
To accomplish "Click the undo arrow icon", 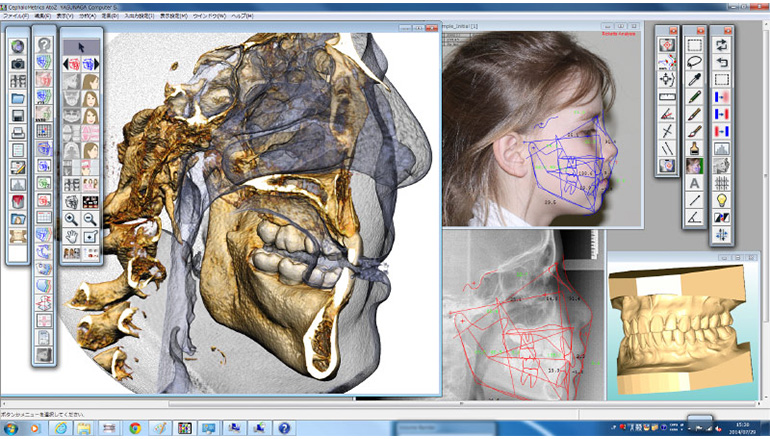I will tap(721, 62).
